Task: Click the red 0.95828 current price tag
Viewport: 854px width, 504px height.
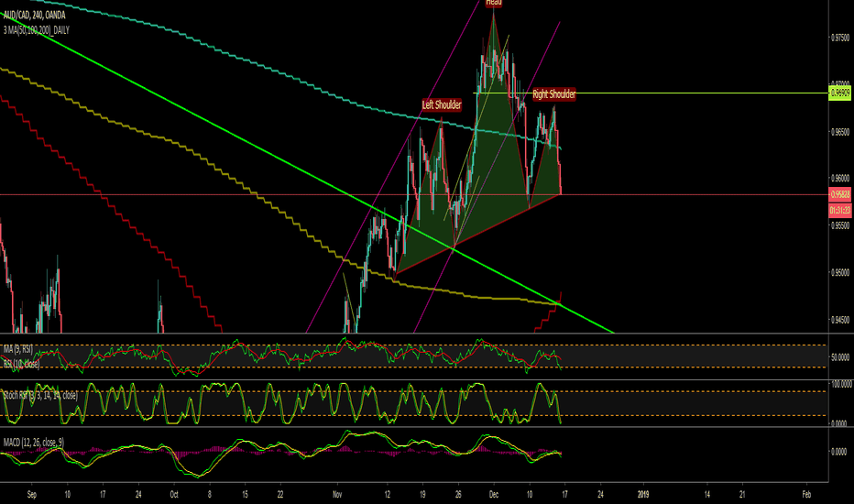Action: coord(840,194)
